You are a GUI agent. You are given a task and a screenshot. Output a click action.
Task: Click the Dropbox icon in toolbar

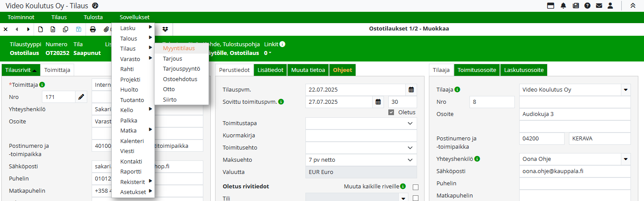pos(165,29)
